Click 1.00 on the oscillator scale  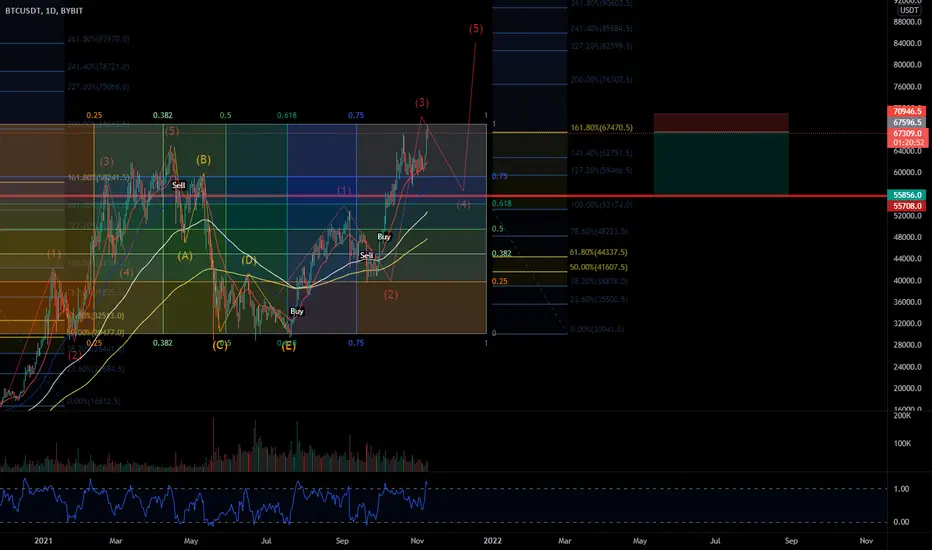[902, 489]
